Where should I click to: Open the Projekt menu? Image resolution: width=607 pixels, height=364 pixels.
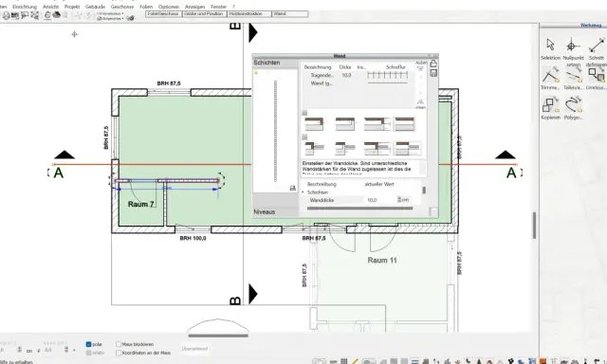72,7
